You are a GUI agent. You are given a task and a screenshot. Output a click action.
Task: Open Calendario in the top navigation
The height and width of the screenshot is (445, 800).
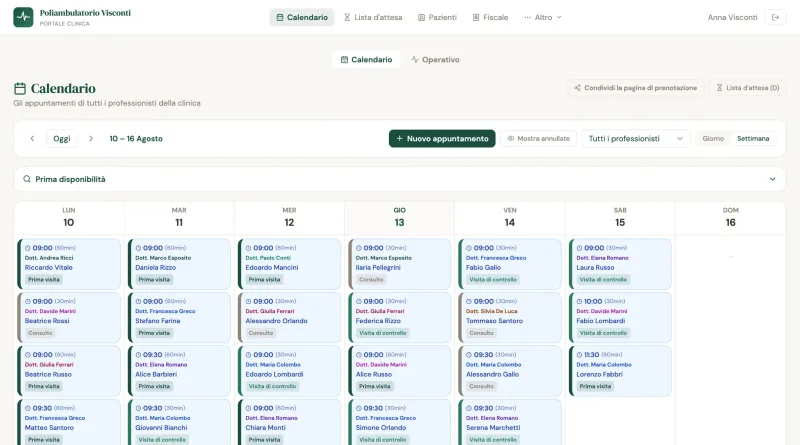[x=302, y=17]
